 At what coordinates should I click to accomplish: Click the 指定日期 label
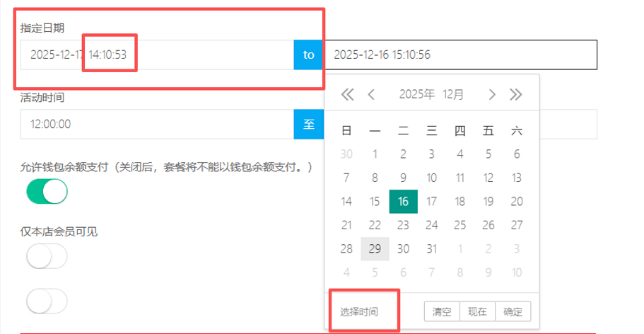42,28
